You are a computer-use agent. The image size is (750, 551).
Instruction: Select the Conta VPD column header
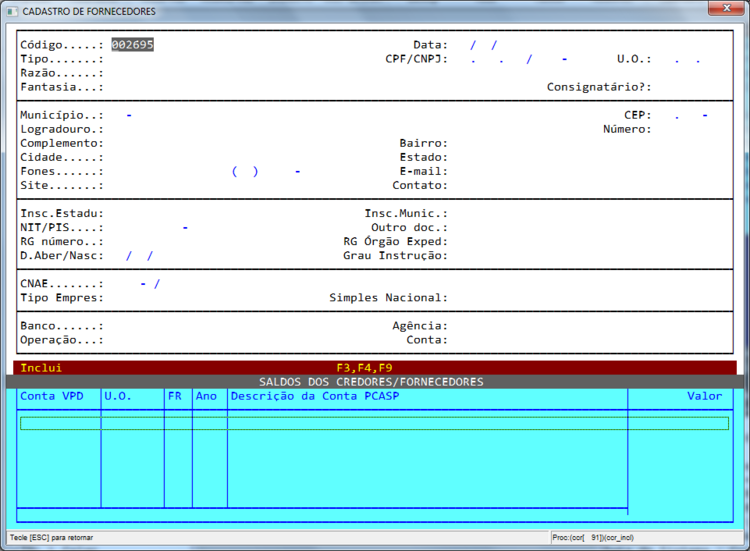[x=52, y=396]
